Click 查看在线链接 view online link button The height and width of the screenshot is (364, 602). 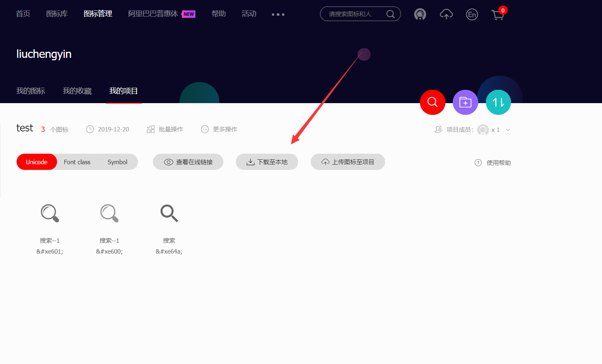(188, 162)
